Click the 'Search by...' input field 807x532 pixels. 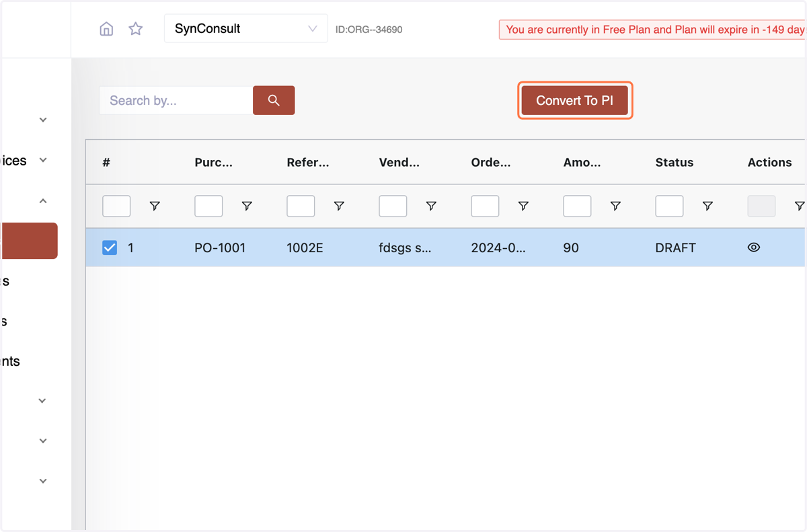click(x=176, y=100)
